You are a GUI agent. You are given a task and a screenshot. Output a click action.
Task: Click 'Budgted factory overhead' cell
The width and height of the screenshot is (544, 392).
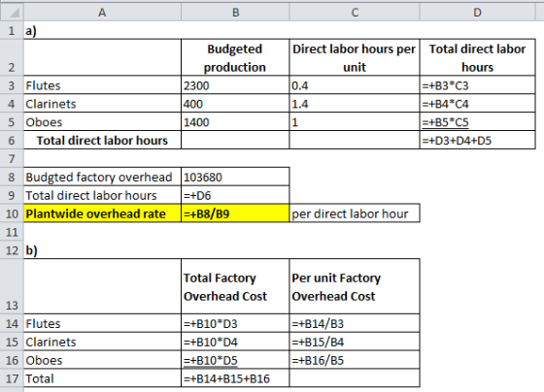coord(102,177)
